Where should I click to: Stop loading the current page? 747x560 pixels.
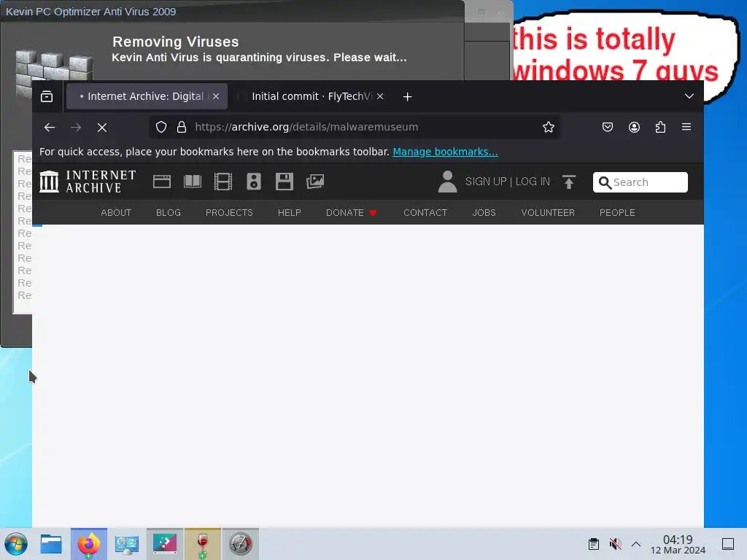tap(102, 127)
